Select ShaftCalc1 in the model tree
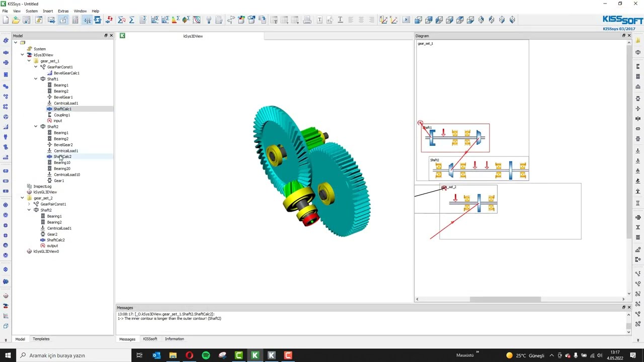 [62, 109]
